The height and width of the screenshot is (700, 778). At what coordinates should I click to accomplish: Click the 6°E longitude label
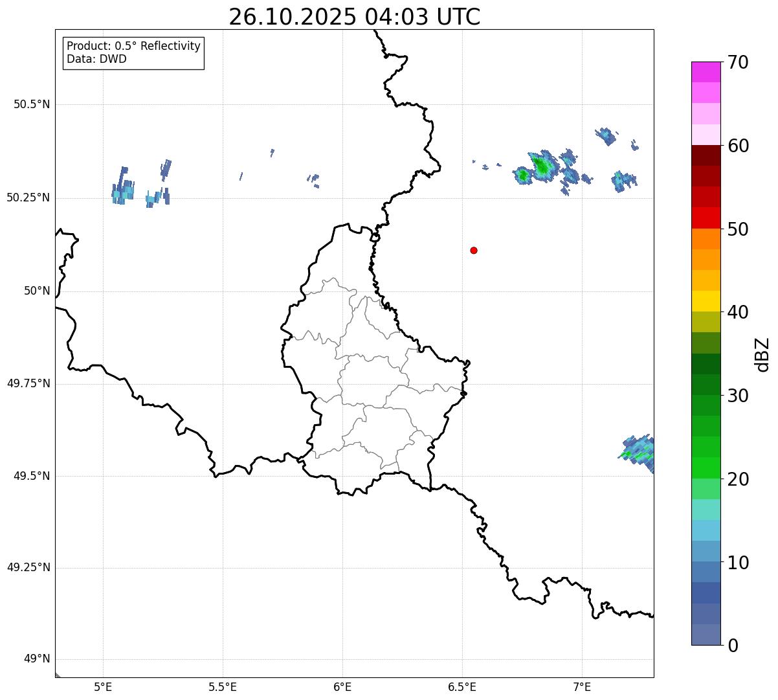click(342, 686)
